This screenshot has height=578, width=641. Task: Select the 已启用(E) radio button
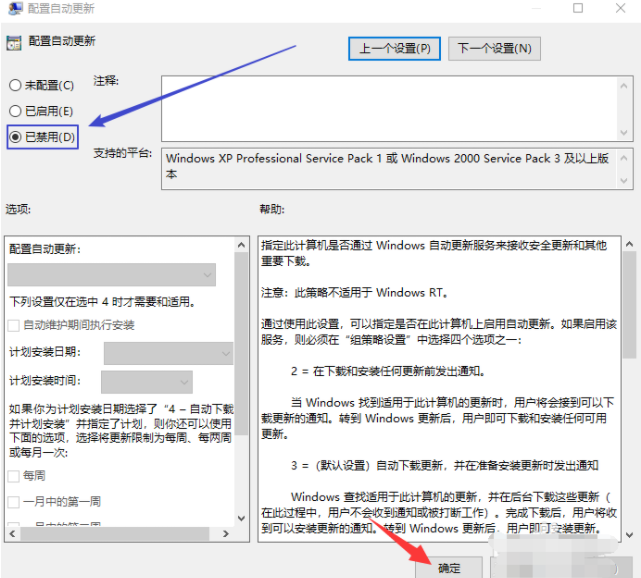coord(15,111)
